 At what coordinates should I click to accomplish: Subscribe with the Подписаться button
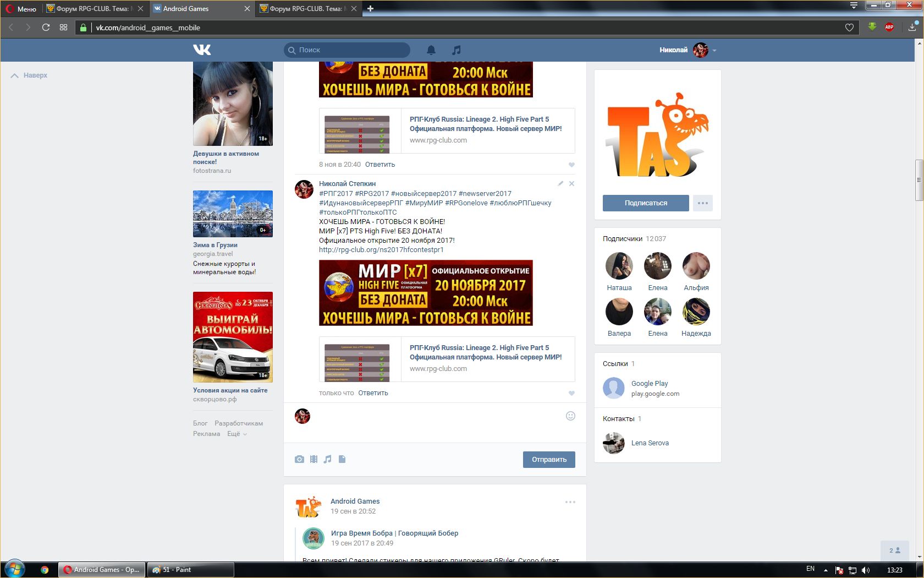[646, 203]
